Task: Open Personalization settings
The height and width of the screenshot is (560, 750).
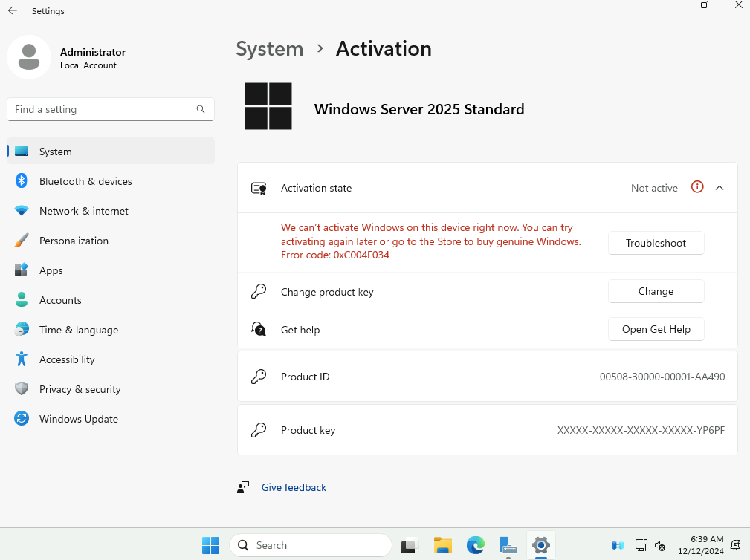Action: point(111,241)
